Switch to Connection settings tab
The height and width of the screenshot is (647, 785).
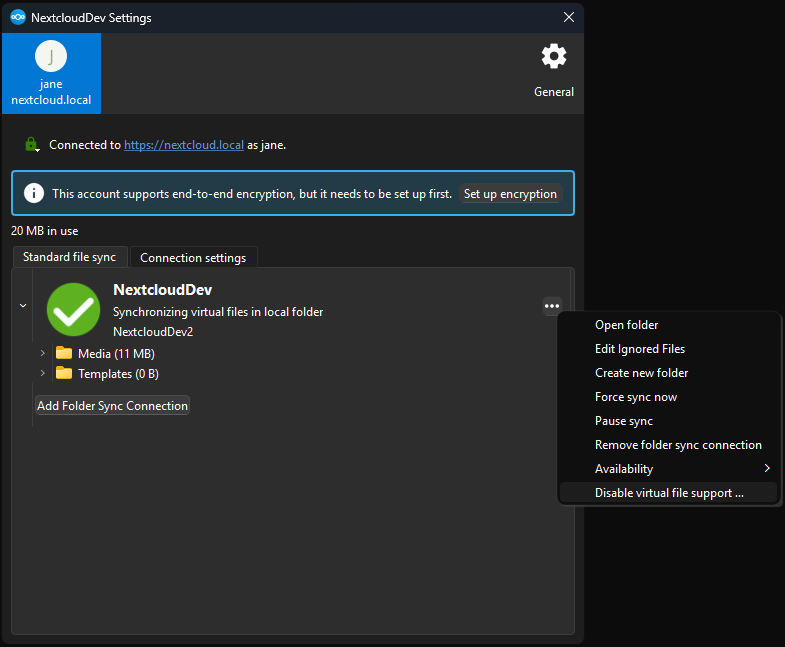click(193, 257)
